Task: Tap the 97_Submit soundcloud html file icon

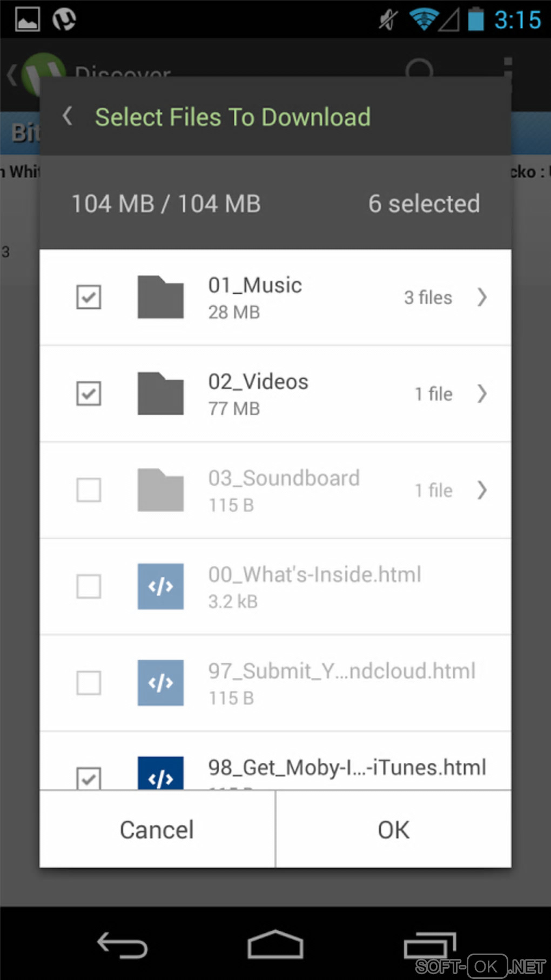Action: [160, 683]
